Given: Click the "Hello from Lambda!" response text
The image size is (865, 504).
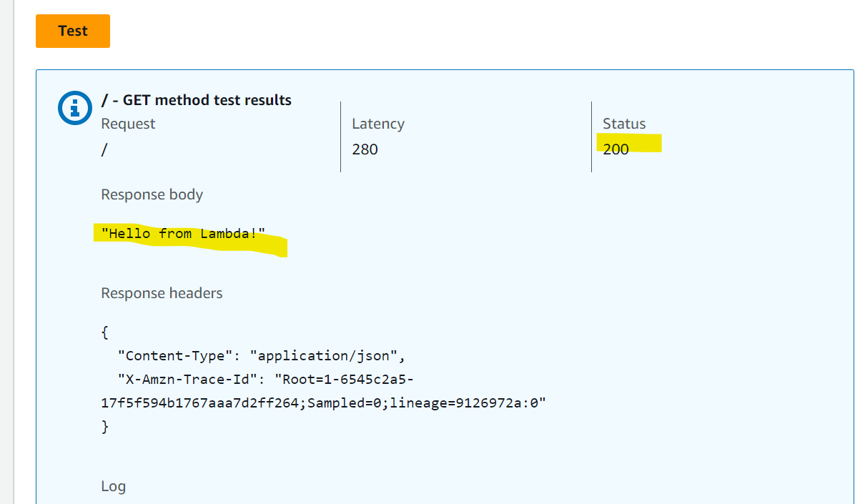Looking at the screenshot, I should click(183, 233).
